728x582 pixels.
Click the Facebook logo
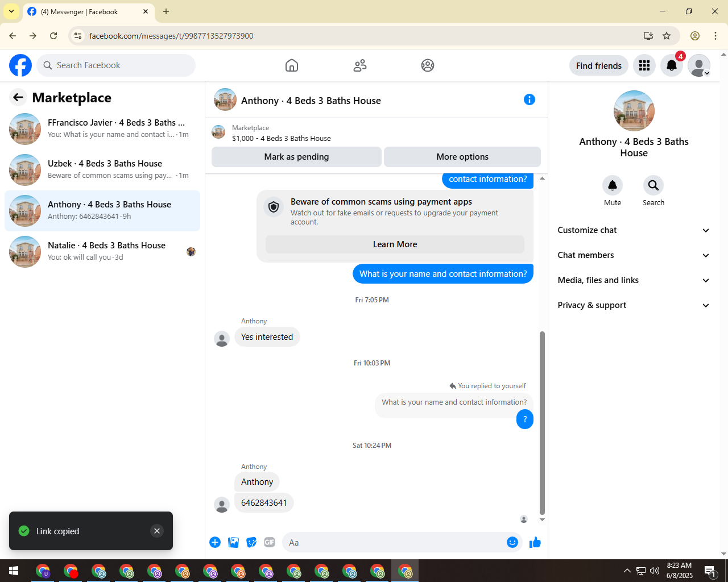pyautogui.click(x=20, y=65)
